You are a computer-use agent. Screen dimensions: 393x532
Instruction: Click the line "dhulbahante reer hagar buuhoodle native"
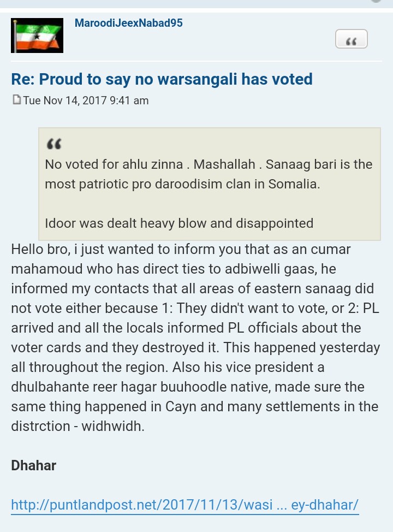coord(188,387)
